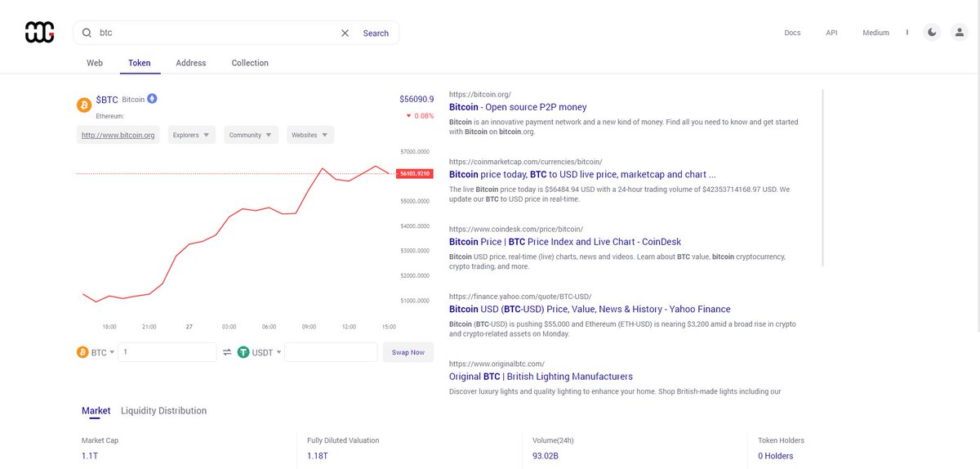Switch to the Address tab
The width and height of the screenshot is (980, 469).
pyautogui.click(x=191, y=63)
